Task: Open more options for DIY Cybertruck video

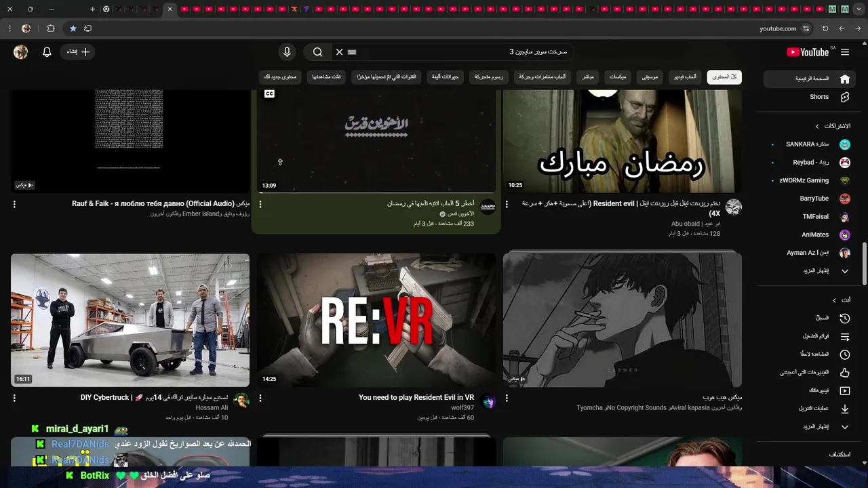Action: 14,399
